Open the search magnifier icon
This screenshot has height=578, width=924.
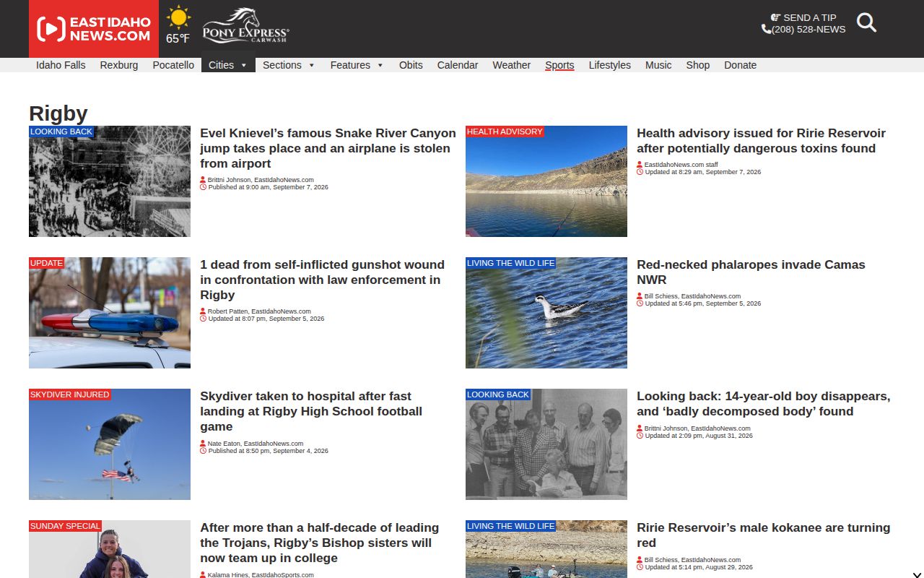866,22
